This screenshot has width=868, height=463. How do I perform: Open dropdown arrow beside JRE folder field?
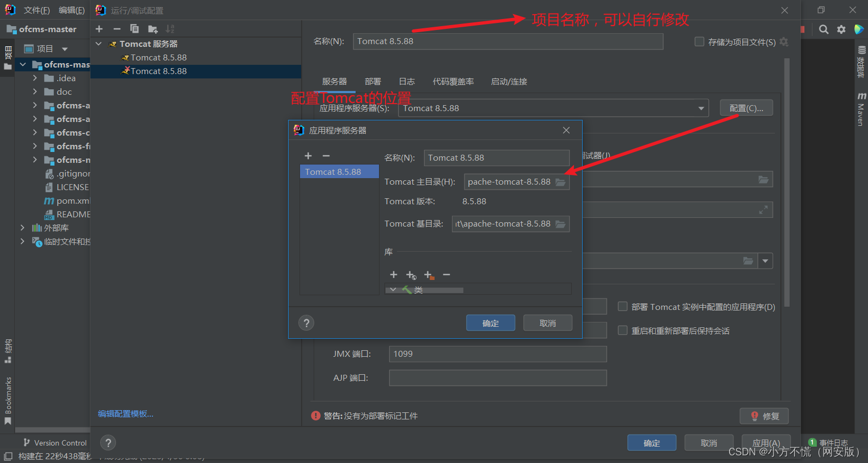tap(765, 261)
